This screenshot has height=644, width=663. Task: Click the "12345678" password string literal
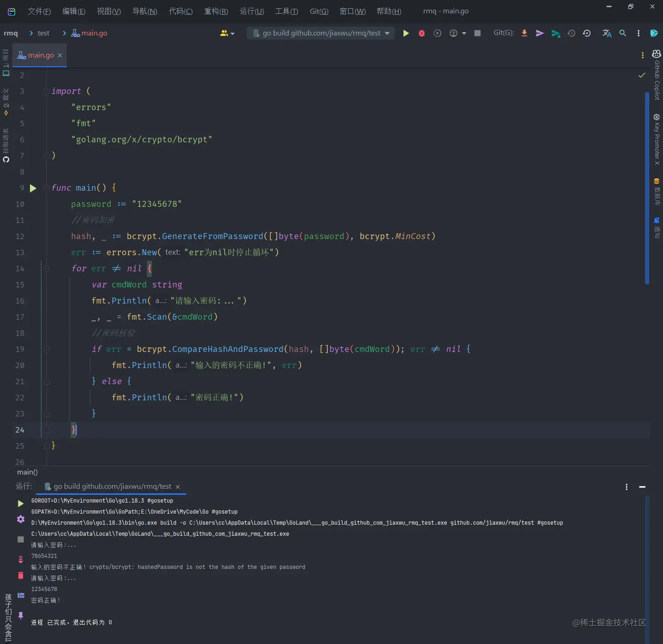click(157, 204)
